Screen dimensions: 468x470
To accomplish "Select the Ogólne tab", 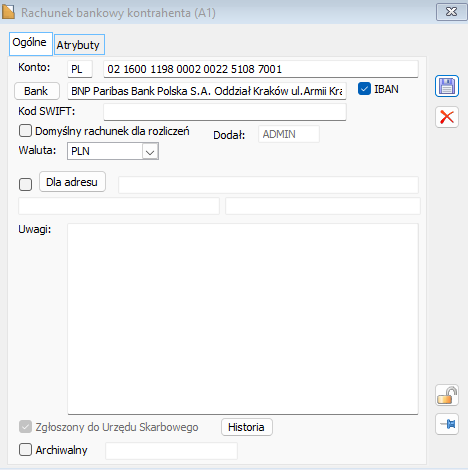I will (x=31, y=43).
